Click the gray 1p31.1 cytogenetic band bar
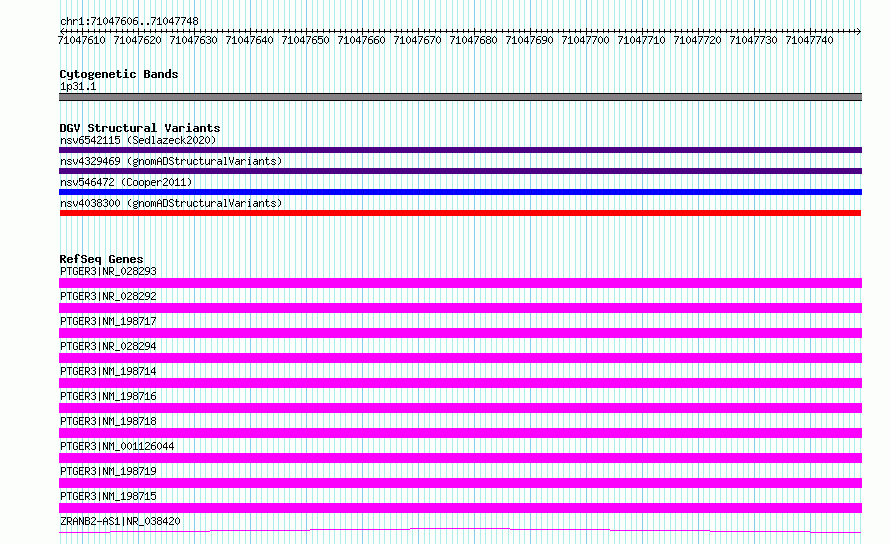Image resolution: width=890 pixels, height=544 pixels. click(x=460, y=97)
